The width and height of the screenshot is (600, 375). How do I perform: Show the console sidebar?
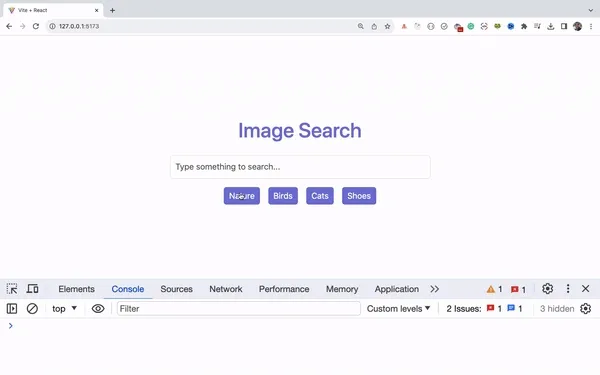tap(12, 308)
